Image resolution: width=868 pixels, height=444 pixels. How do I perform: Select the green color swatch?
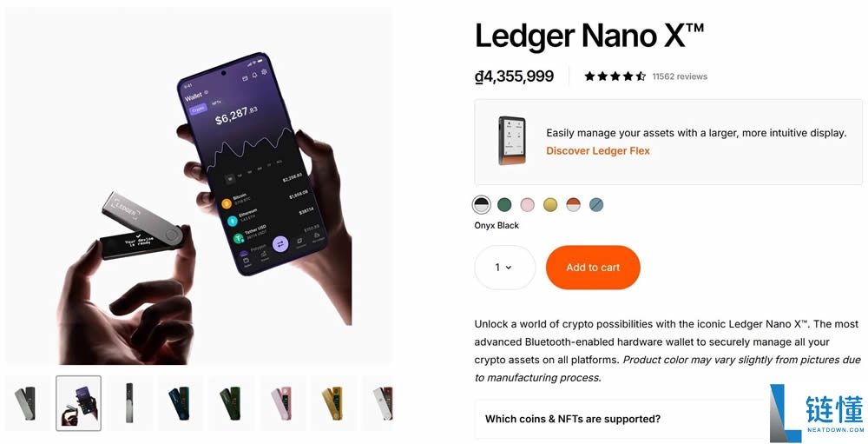click(504, 205)
